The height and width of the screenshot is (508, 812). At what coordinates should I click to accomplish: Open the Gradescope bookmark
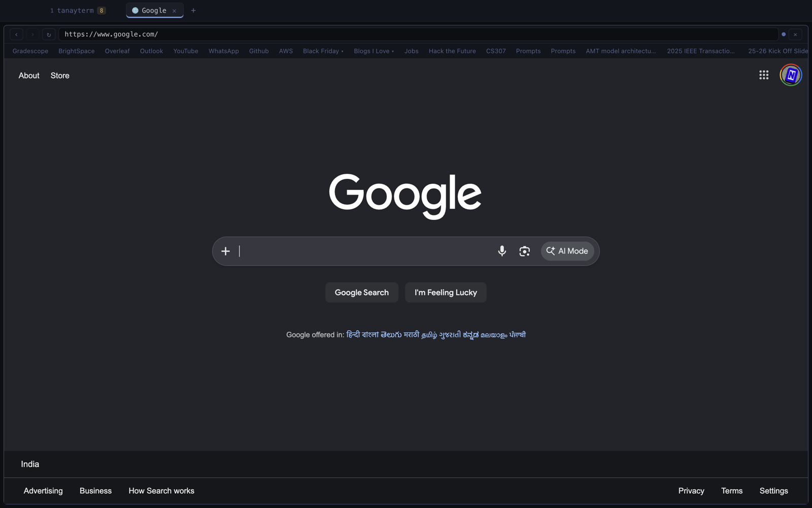(30, 51)
